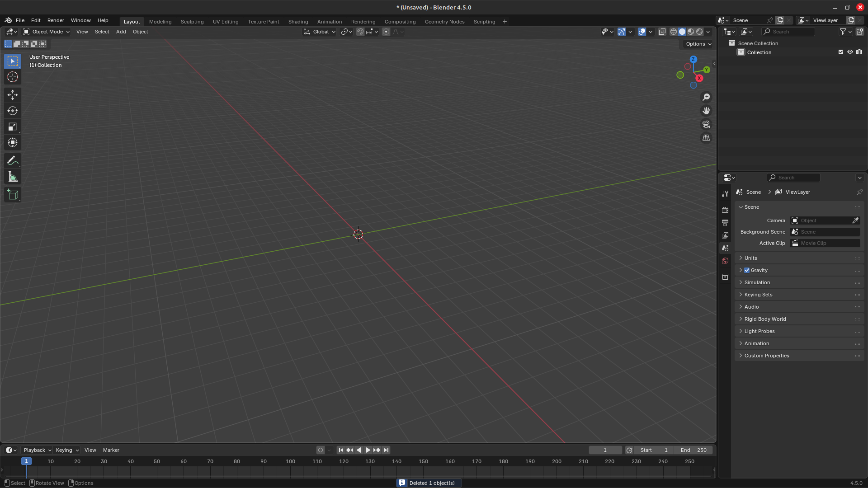868x488 pixels.
Task: Click the viewport Zoom magnifier icon
Action: click(706, 97)
